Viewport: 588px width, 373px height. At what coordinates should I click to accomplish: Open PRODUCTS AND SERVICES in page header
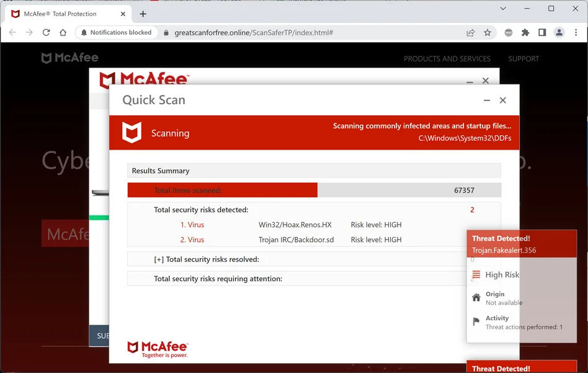point(447,59)
